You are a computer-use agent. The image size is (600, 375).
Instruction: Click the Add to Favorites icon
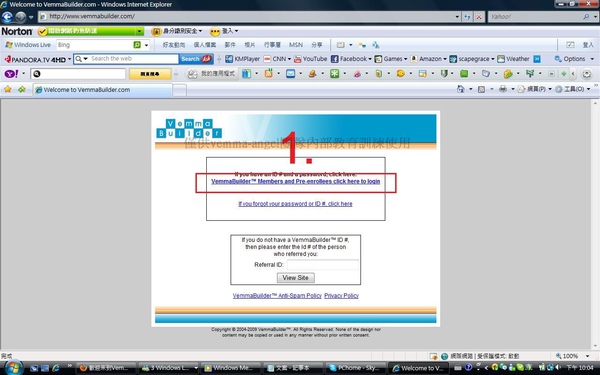(x=21, y=89)
